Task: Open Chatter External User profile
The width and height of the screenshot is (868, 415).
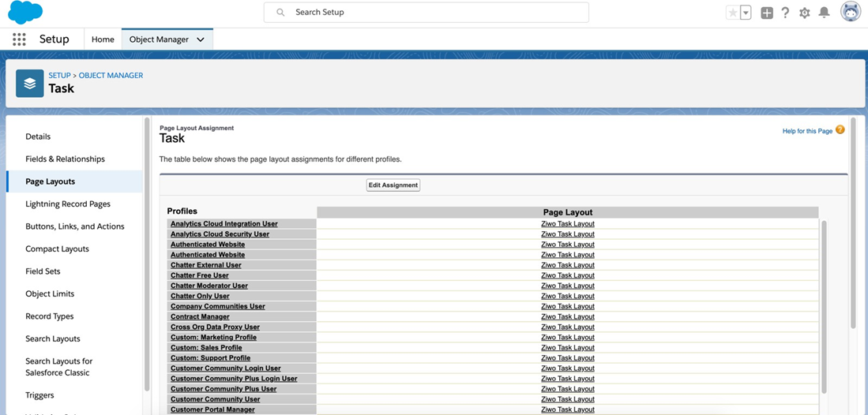Action: tap(206, 265)
